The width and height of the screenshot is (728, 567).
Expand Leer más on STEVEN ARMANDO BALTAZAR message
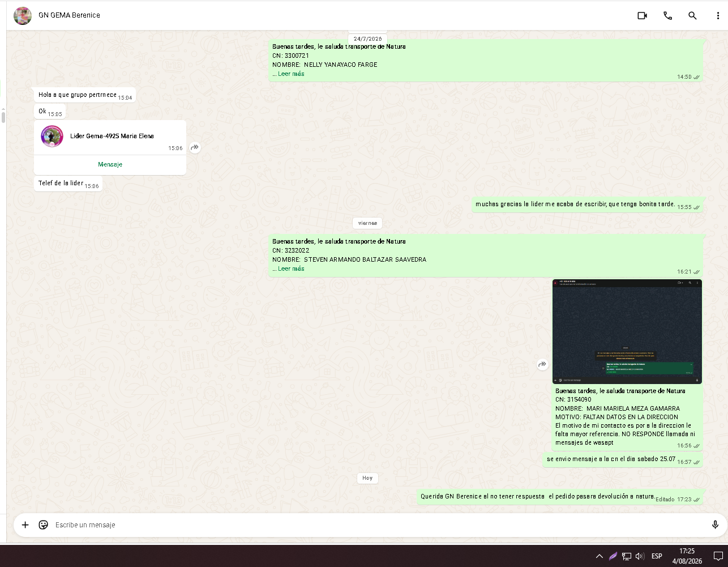[291, 268]
